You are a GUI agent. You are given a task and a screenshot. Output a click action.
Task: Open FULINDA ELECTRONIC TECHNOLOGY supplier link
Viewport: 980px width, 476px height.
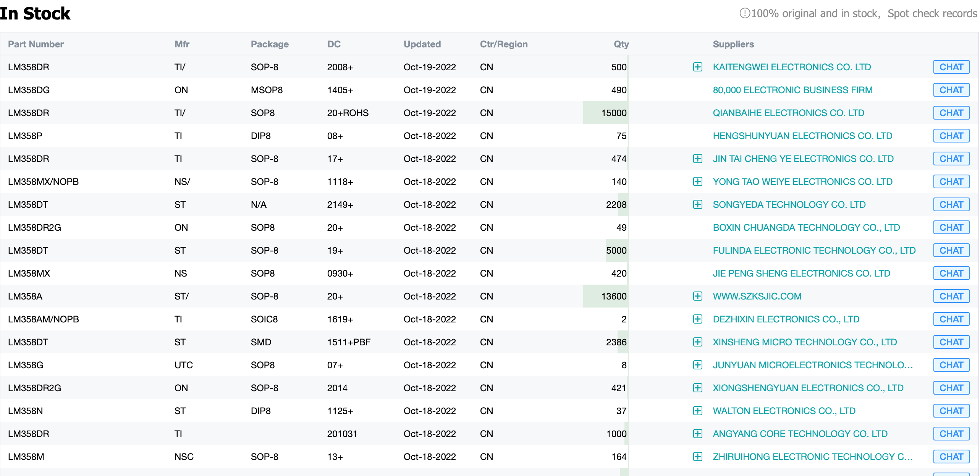[814, 250]
